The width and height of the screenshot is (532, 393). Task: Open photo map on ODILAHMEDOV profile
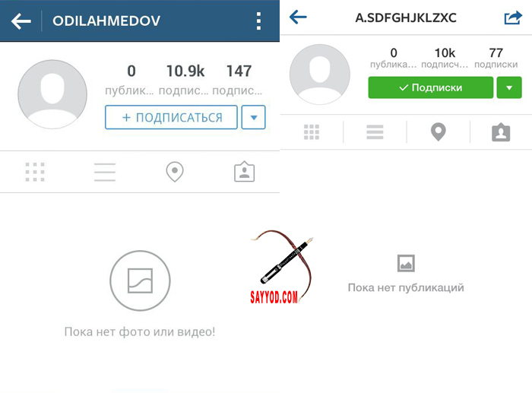(175, 172)
